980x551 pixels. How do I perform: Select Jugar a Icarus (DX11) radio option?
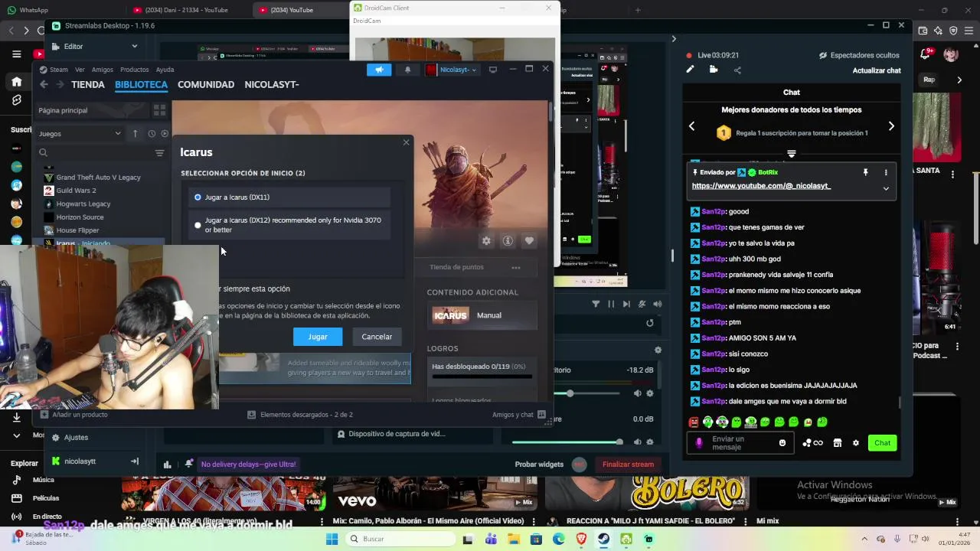click(x=198, y=197)
